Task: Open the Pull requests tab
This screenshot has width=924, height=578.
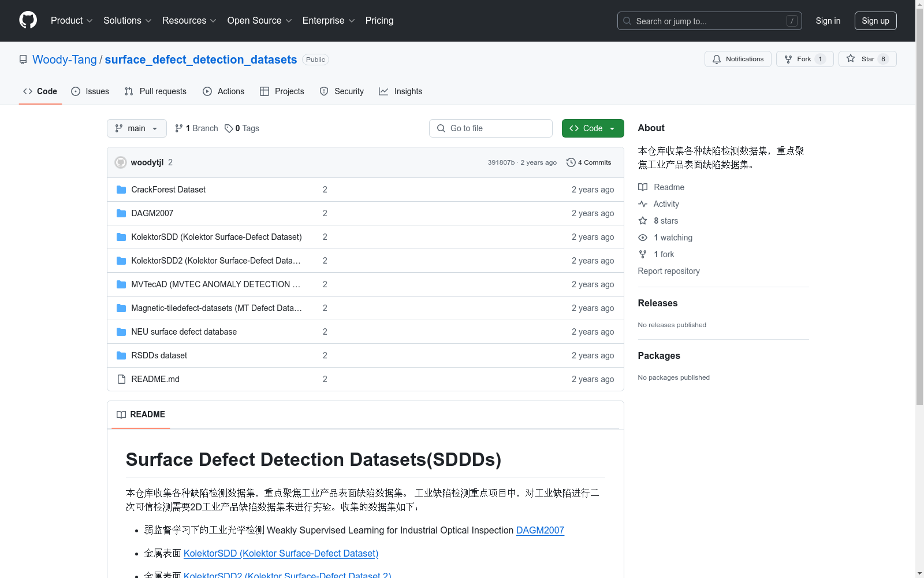Action: tap(155, 91)
